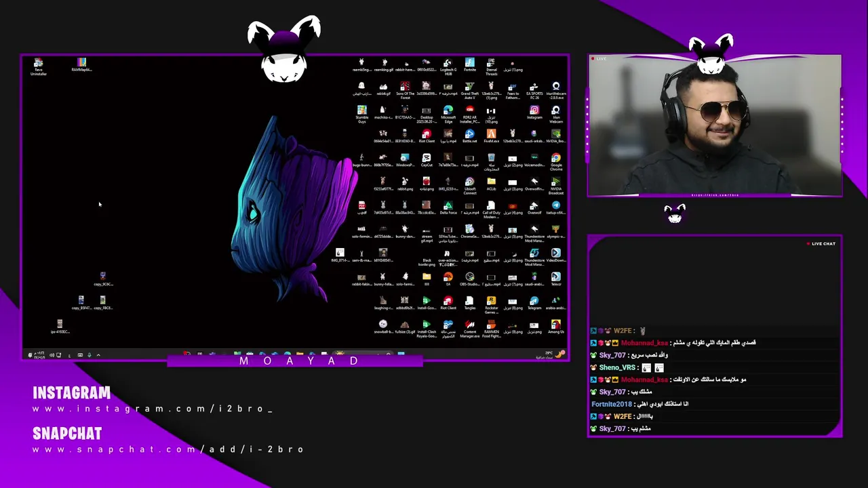This screenshot has height=488, width=868.
Task: Open the Content Manager.exe icon
Action: tap(469, 328)
